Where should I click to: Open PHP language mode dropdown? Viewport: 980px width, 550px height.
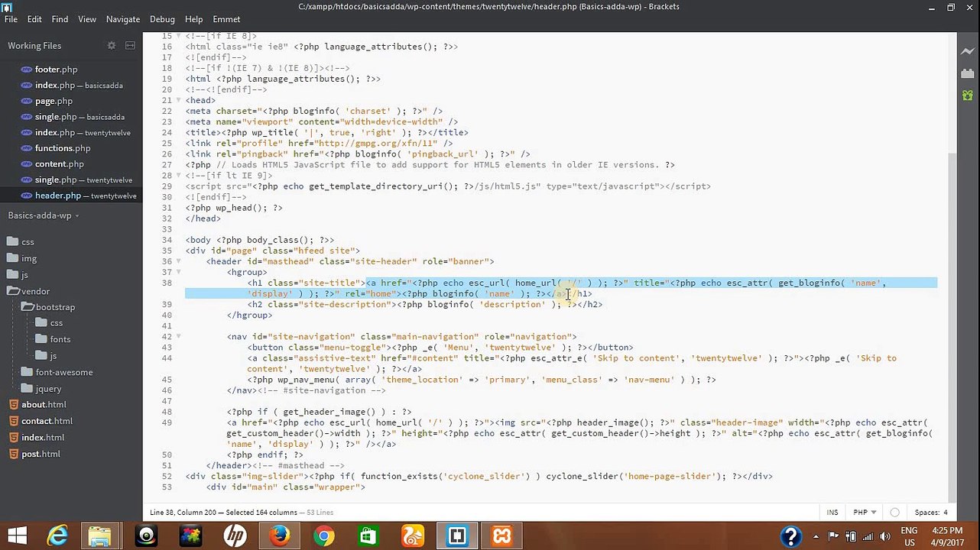click(x=864, y=513)
